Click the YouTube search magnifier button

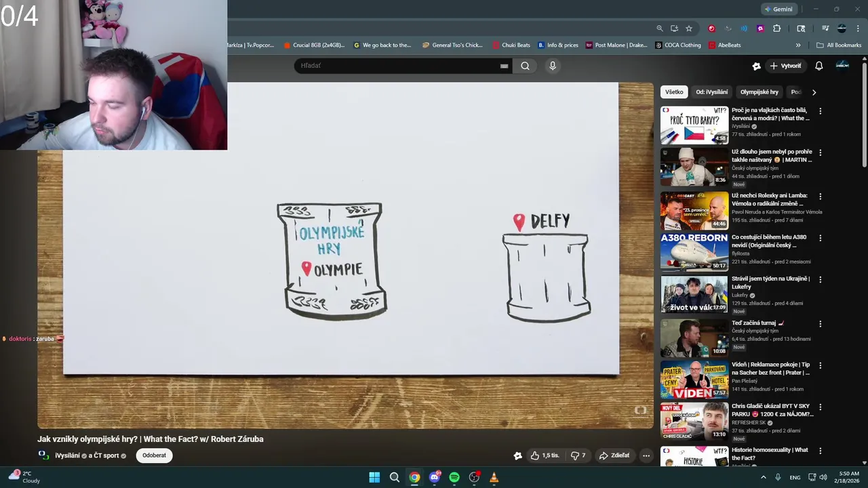click(x=525, y=66)
